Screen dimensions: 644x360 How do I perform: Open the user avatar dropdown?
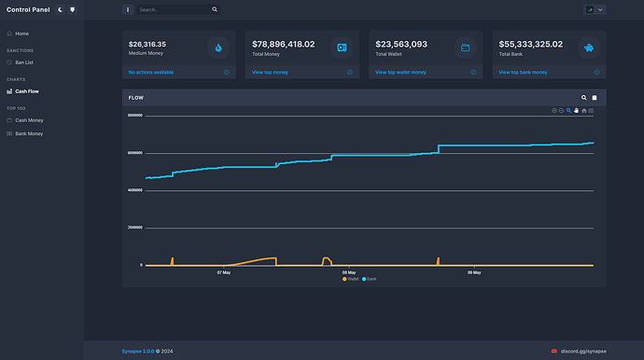(595, 9)
